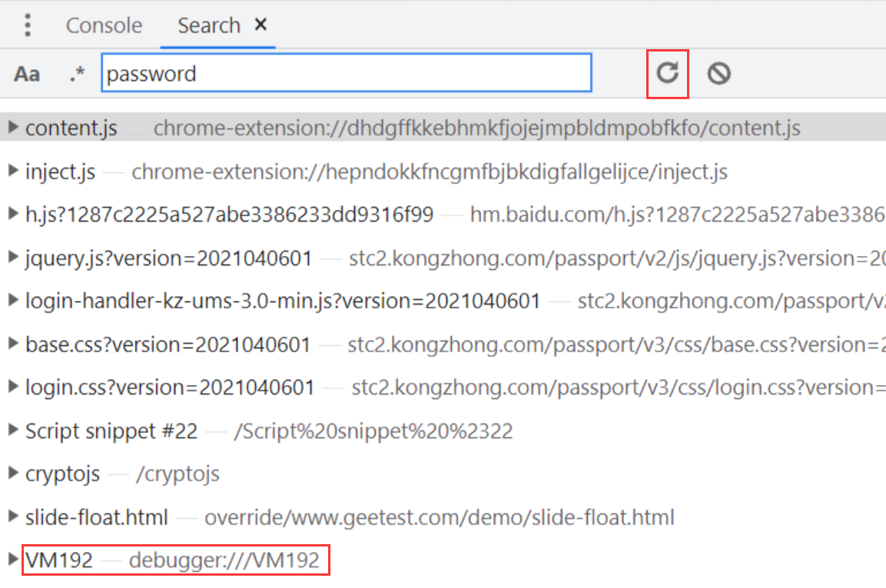The height and width of the screenshot is (588, 886).
Task: Click the clear search results icon
Action: pyautogui.click(x=718, y=74)
